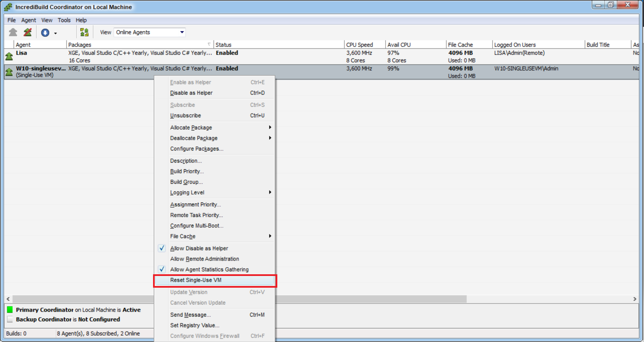
Task: Click the LISA\Admin(Remote) logged-on user cell
Action: coord(519,53)
